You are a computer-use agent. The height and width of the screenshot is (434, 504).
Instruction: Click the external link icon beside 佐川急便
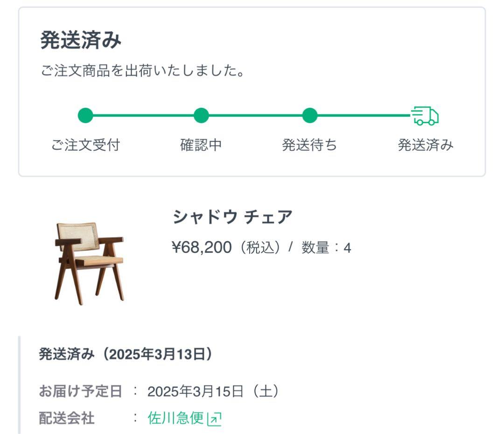pyautogui.click(x=214, y=420)
